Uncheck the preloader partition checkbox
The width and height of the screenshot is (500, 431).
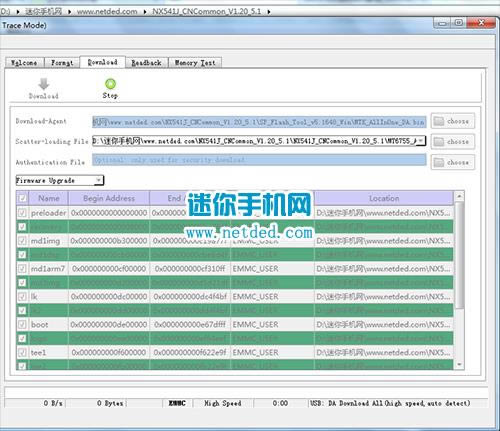pyautogui.click(x=22, y=213)
